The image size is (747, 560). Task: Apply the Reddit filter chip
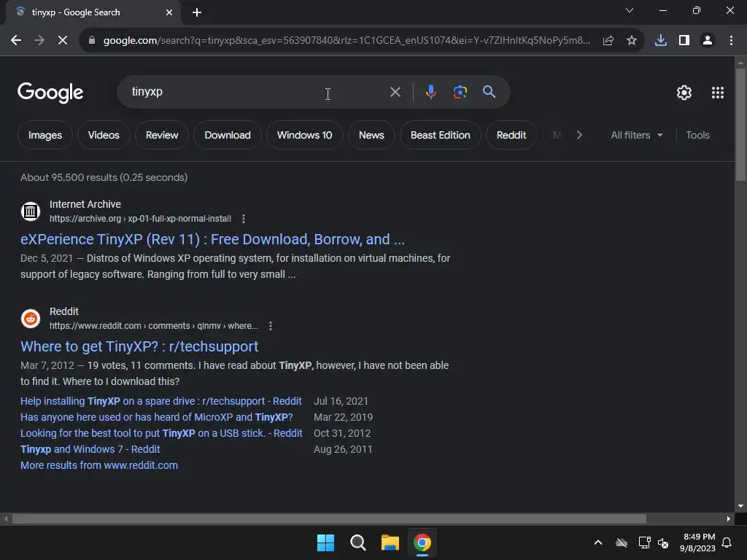point(511,135)
